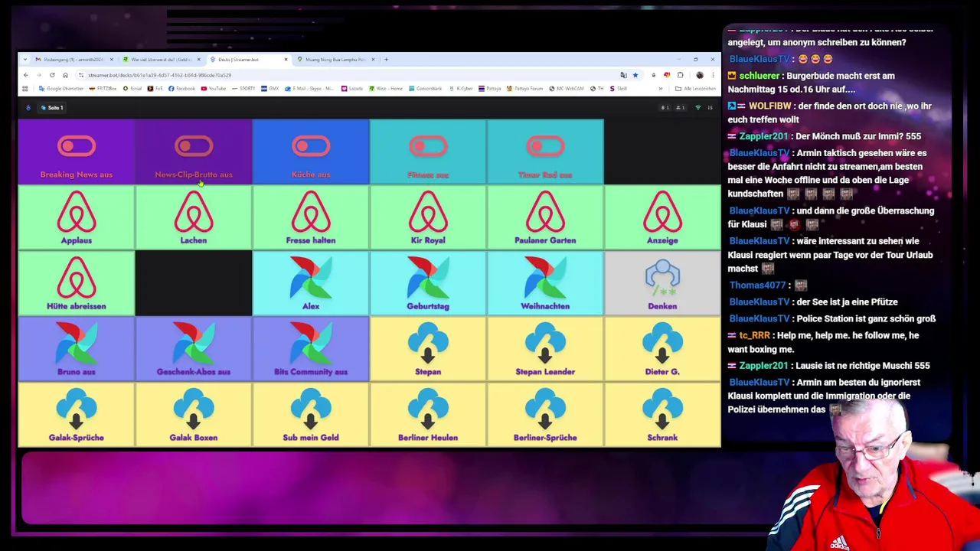980x551 pixels.
Task: Trigger the Berliner Heulen deck button
Action: coord(427,415)
